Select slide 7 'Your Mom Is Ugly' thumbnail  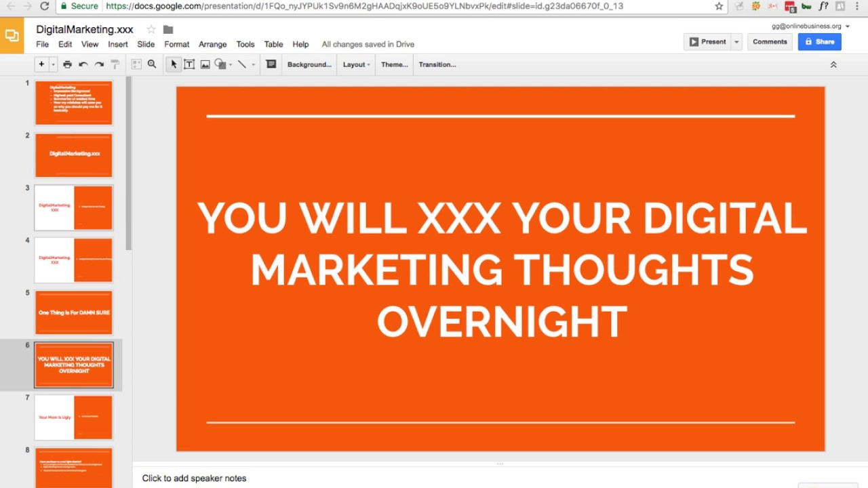74,417
